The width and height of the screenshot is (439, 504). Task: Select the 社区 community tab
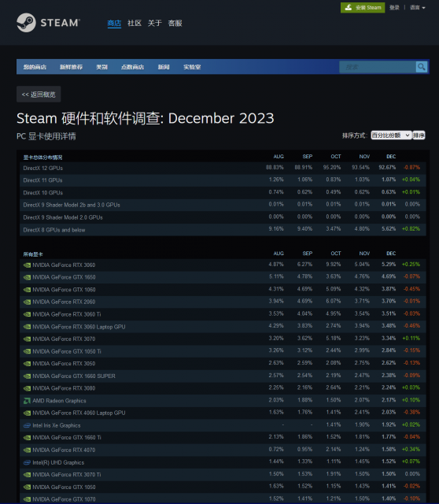135,23
